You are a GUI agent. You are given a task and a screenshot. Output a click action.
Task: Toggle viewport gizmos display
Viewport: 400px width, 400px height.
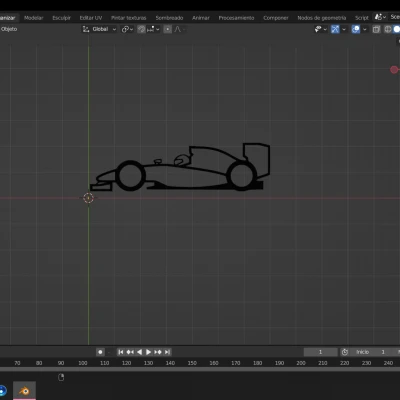click(335, 29)
